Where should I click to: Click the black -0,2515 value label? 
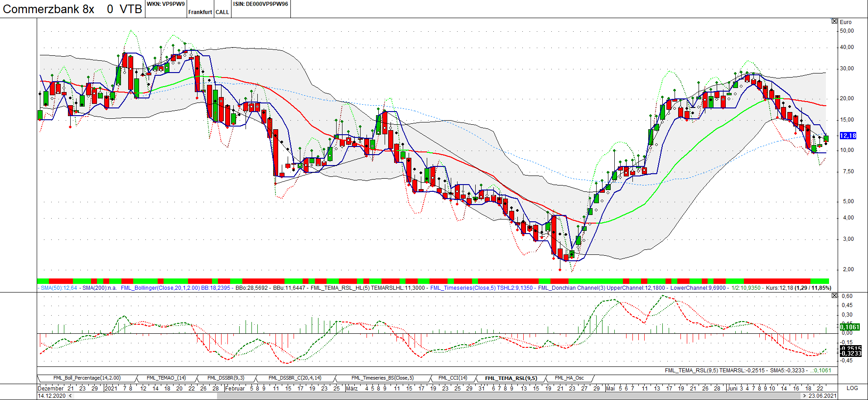pos(850,348)
